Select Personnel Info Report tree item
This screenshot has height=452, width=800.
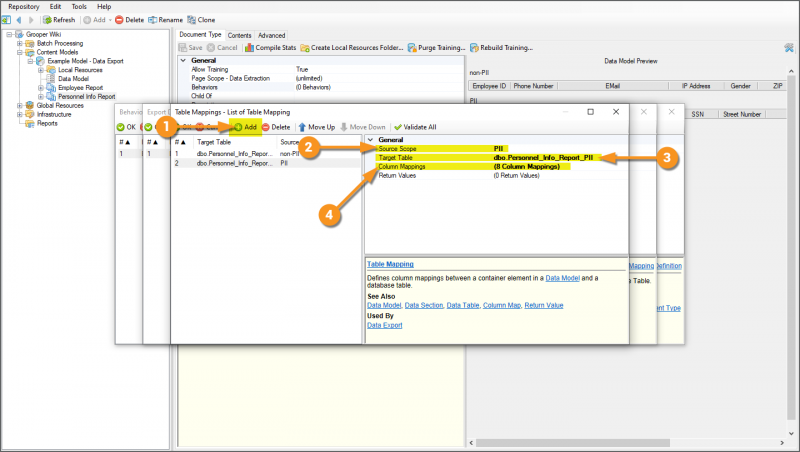(87, 96)
